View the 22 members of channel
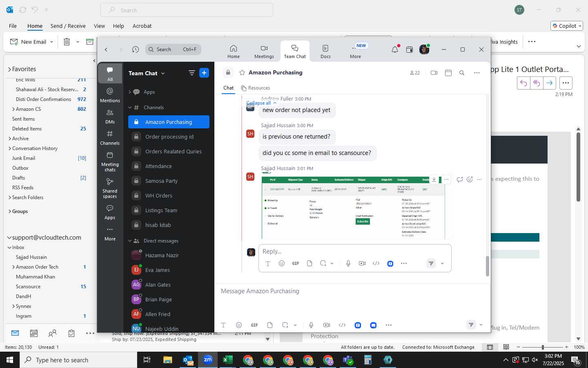This screenshot has width=588, height=368. [x=415, y=73]
